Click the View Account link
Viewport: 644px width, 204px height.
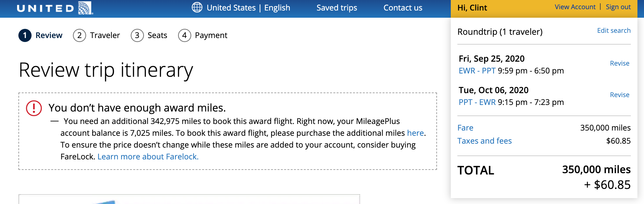tap(575, 7)
